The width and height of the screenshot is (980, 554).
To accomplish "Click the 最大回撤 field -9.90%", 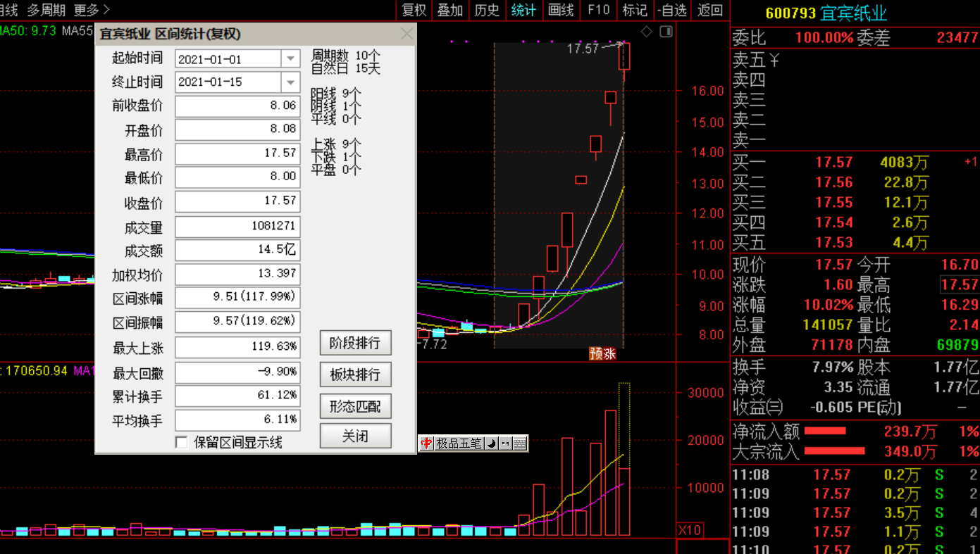I will pos(237,372).
